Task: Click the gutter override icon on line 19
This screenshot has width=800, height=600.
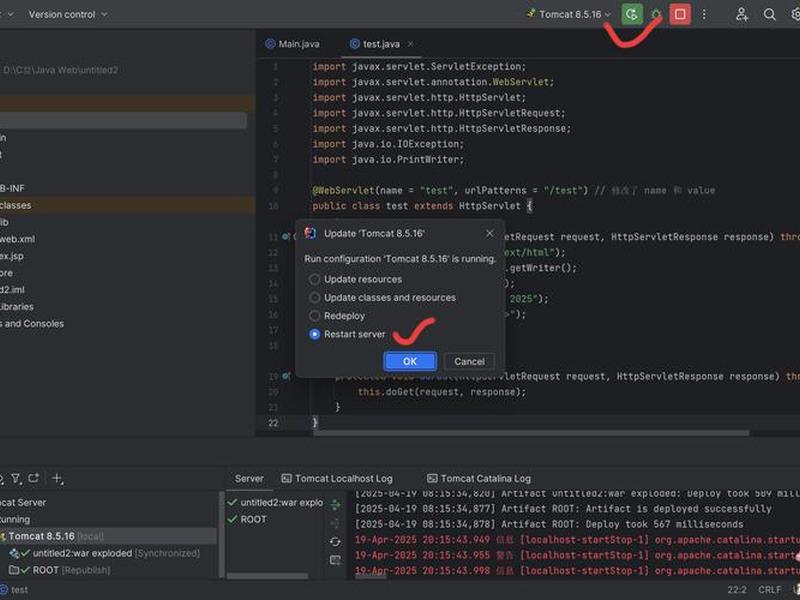Action: (286, 376)
